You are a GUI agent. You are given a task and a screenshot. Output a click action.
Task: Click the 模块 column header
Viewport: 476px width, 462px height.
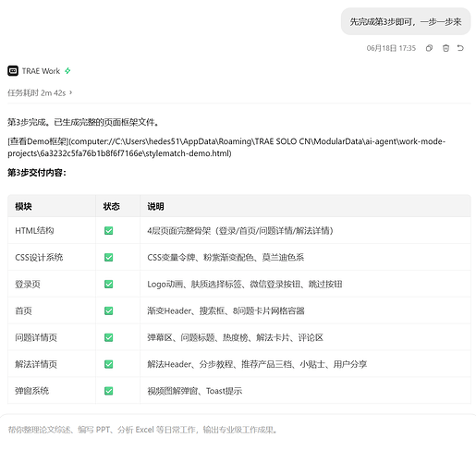tap(23, 206)
